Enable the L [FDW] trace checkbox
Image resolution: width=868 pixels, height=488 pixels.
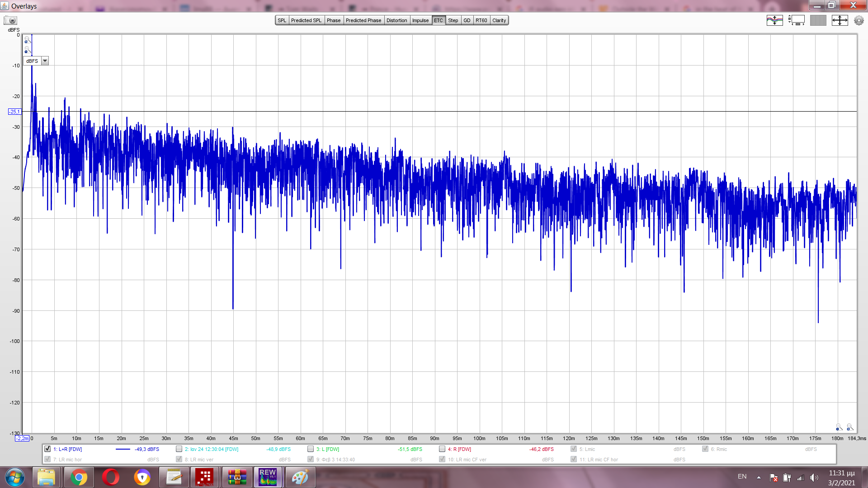click(311, 449)
